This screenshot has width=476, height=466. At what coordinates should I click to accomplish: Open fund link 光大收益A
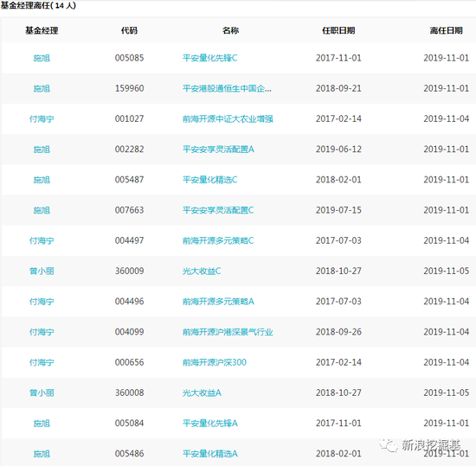click(x=202, y=393)
